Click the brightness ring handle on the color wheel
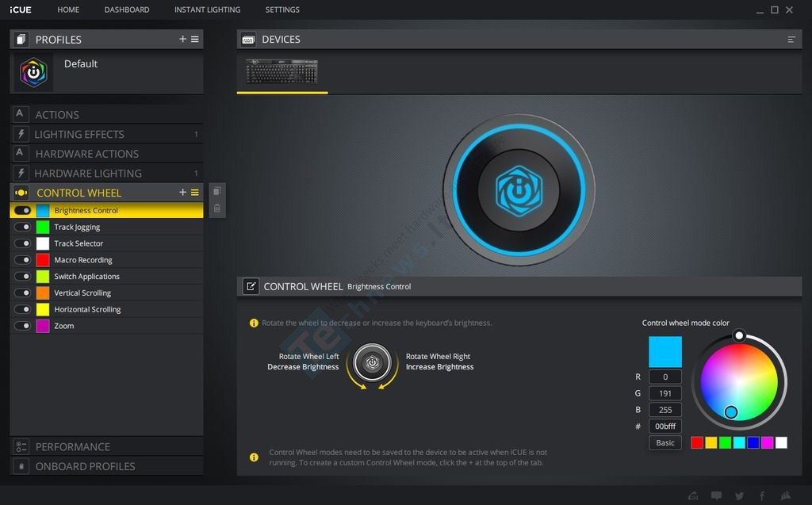The width and height of the screenshot is (812, 505). coord(740,335)
